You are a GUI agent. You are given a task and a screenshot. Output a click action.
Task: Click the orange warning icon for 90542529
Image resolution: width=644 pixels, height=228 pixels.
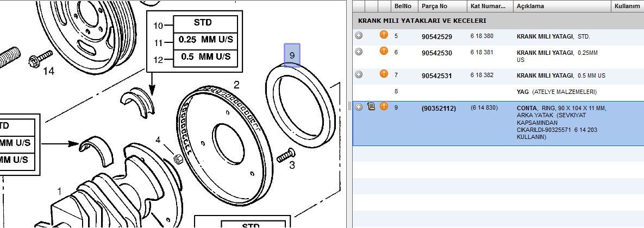tap(384, 34)
